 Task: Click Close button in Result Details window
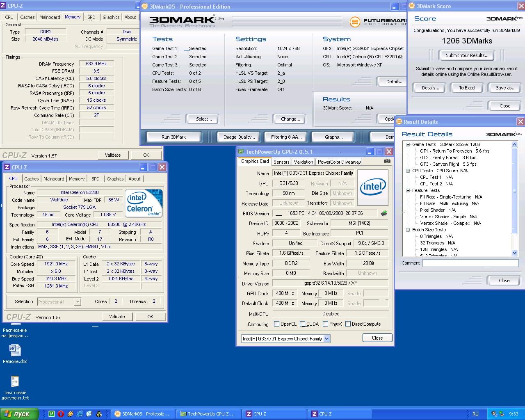click(504, 281)
